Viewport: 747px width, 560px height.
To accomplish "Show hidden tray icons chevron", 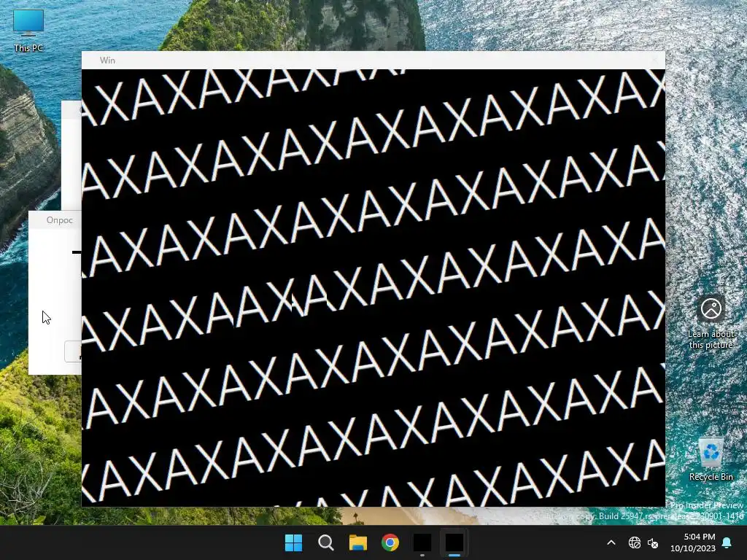I will pos(611,542).
